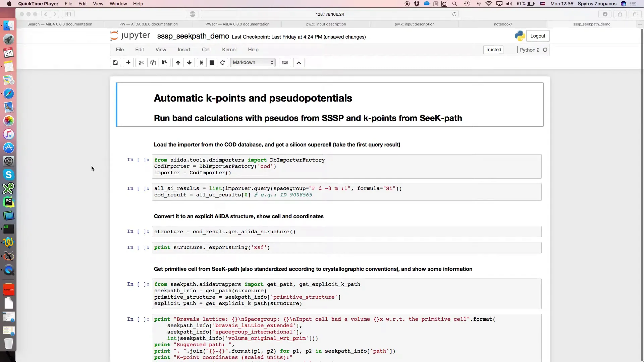Open Skype from the Dock
Image resolution: width=644 pixels, height=362 pixels.
pos(9,175)
